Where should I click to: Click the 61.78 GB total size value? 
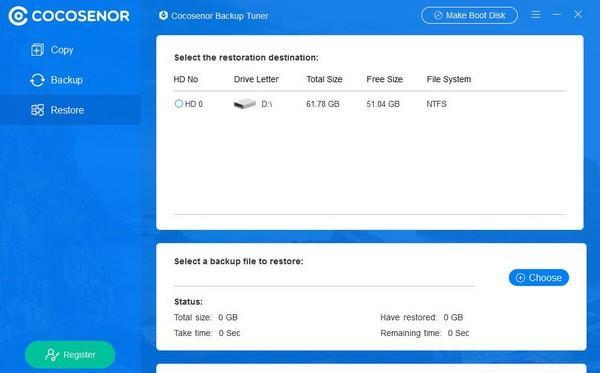(323, 104)
